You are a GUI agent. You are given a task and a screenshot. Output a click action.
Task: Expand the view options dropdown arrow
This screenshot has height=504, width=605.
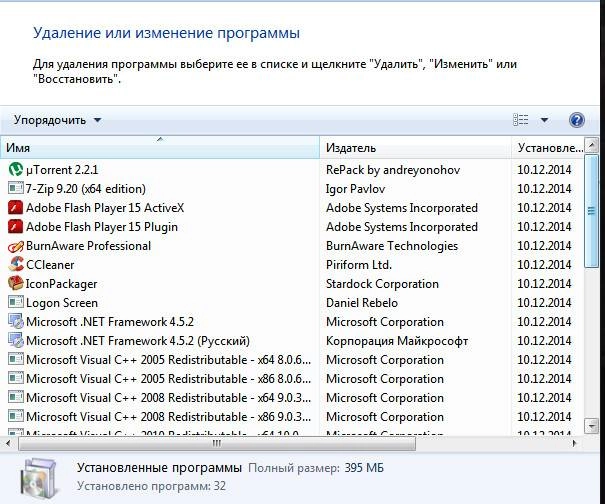pyautogui.click(x=544, y=120)
